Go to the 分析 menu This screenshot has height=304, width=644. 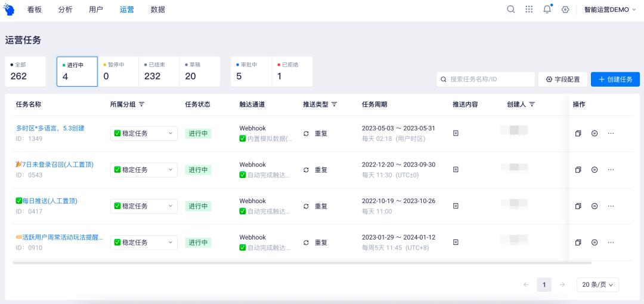point(65,10)
